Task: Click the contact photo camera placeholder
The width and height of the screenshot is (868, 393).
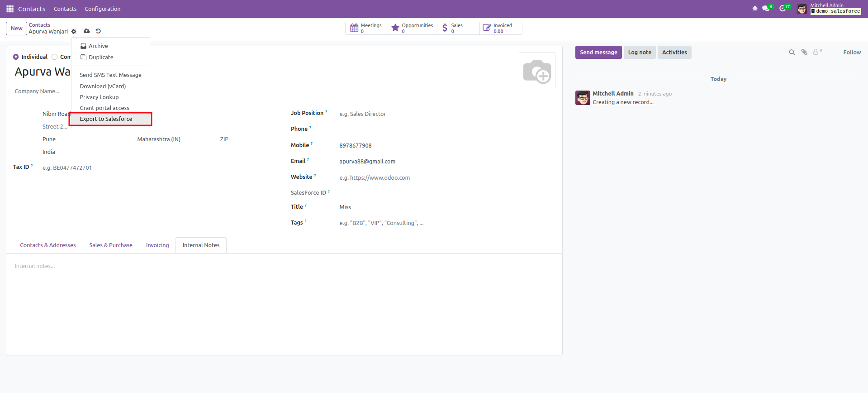Action: 537,71
